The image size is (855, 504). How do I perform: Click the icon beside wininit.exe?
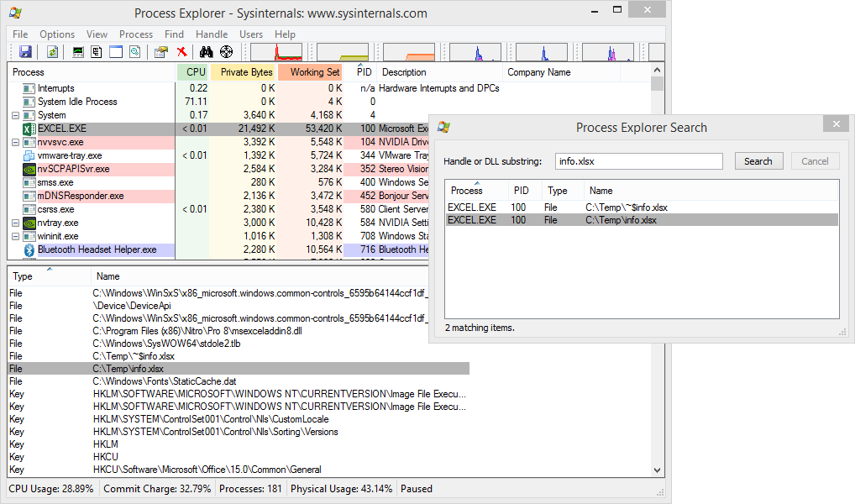pyautogui.click(x=29, y=236)
